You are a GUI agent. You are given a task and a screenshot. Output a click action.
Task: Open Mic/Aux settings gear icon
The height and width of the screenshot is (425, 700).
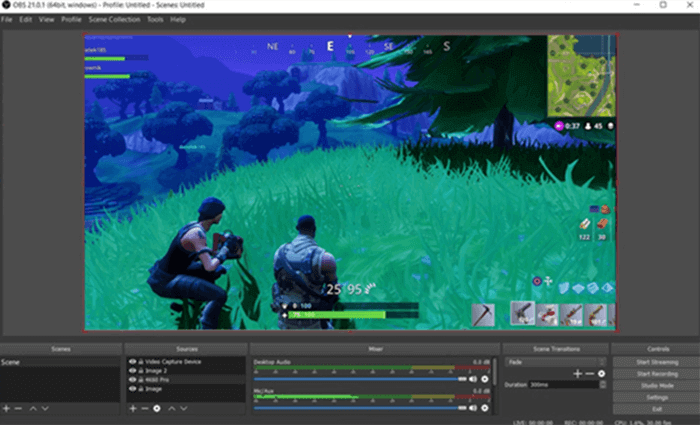485,408
